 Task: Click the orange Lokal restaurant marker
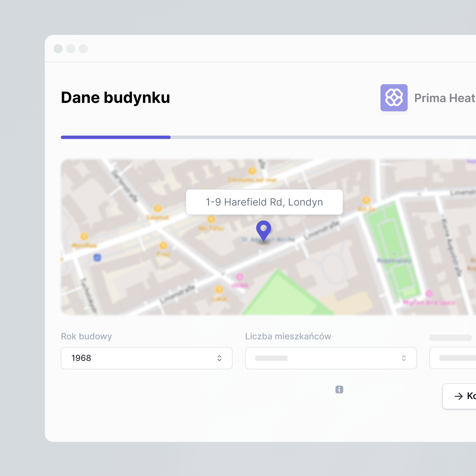tap(219, 290)
